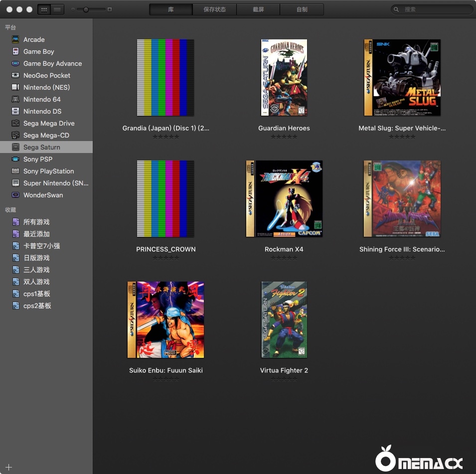Image resolution: width=476 pixels, height=474 pixels.
Task: Choose the Sony PSP icon in sidebar
Action: (x=15, y=159)
